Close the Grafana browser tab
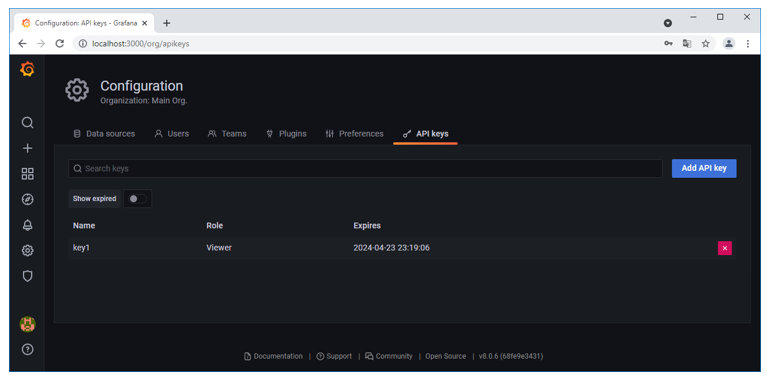This screenshot has height=383, width=771. click(x=145, y=23)
